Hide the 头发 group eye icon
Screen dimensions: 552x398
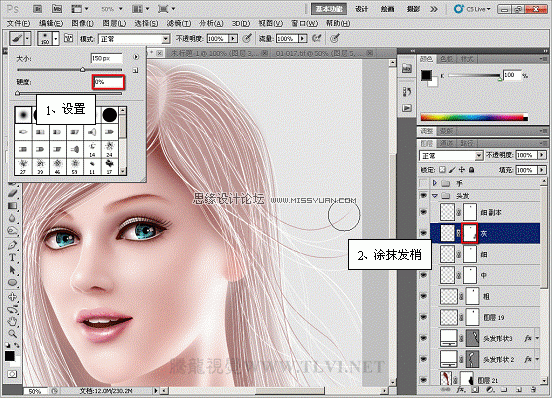click(424, 196)
